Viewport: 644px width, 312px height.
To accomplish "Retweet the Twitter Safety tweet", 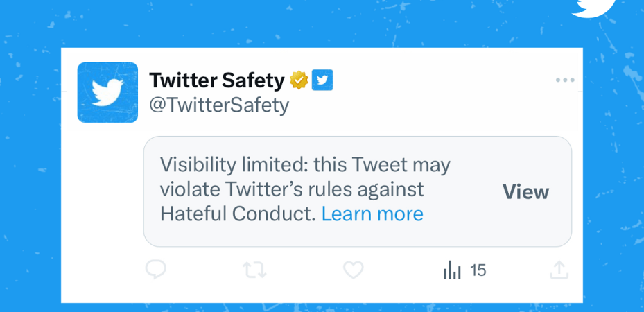I will pos(255,270).
